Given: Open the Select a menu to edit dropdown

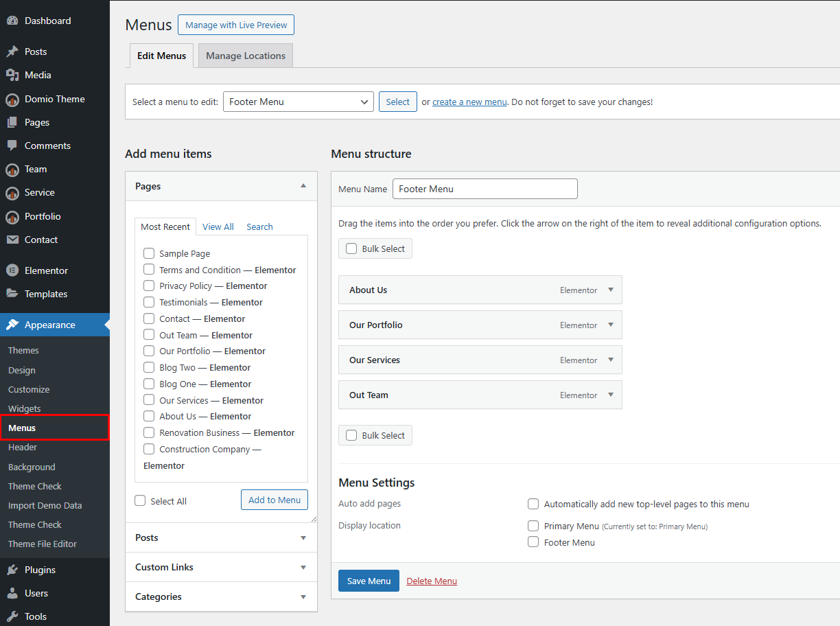Looking at the screenshot, I should pyautogui.click(x=298, y=102).
